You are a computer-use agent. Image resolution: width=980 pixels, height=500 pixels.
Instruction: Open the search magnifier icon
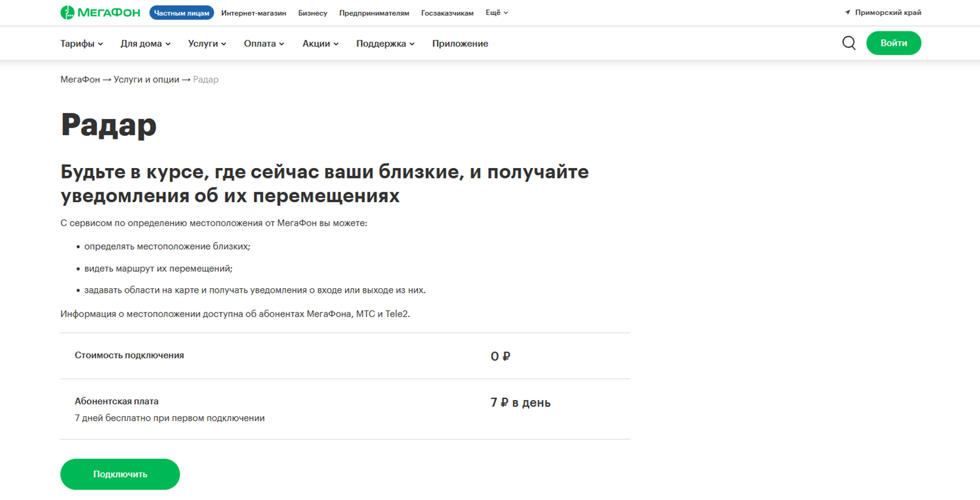pyautogui.click(x=849, y=43)
